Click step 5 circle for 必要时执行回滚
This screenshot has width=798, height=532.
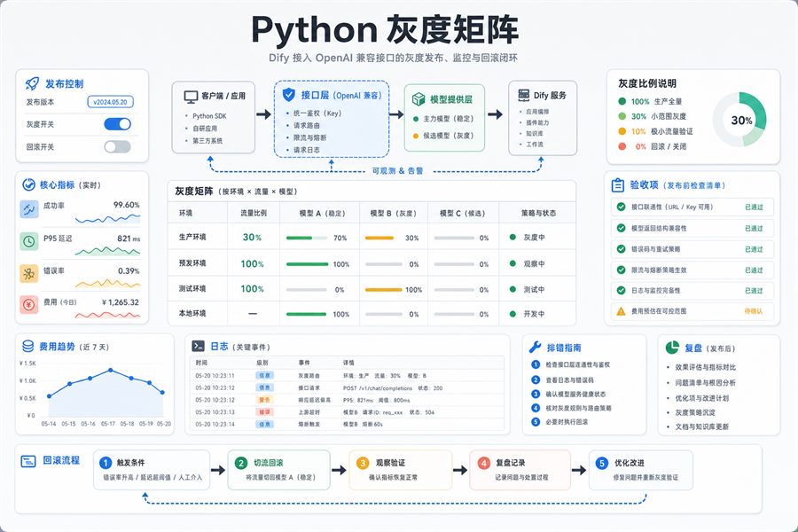point(536,422)
